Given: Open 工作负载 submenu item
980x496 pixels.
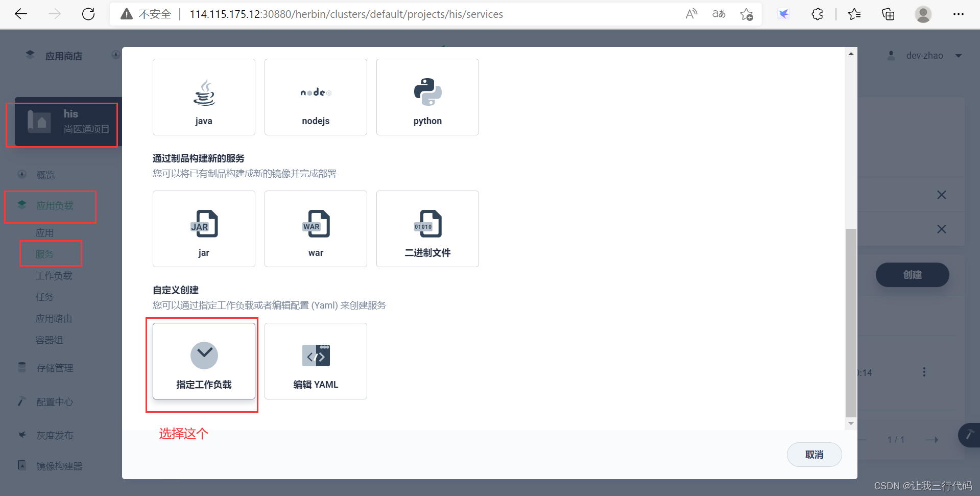Looking at the screenshot, I should tap(54, 276).
